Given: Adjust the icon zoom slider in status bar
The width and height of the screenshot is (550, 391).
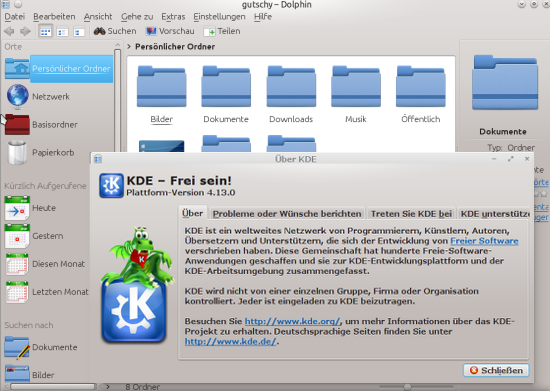Looking at the screenshot, I should coord(407,387).
